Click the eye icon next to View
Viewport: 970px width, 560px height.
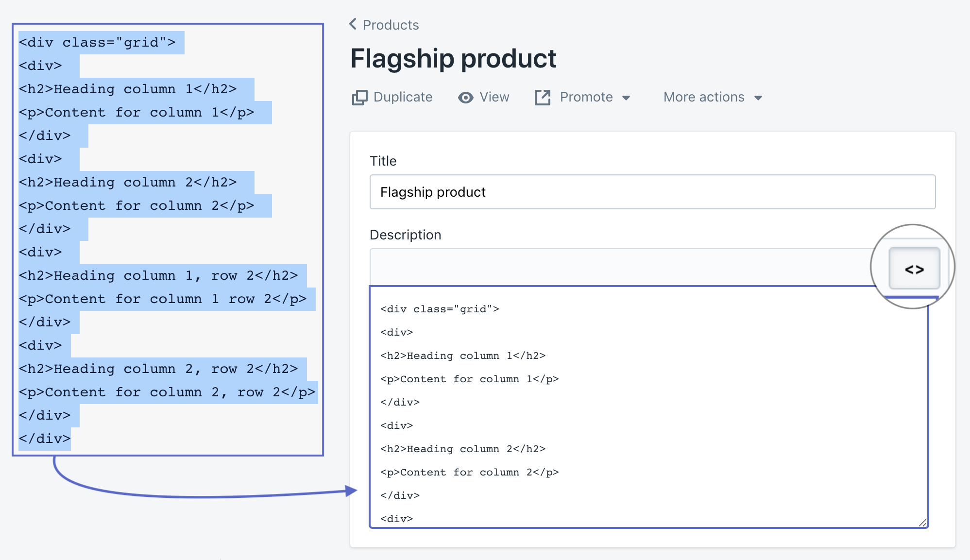[466, 97]
